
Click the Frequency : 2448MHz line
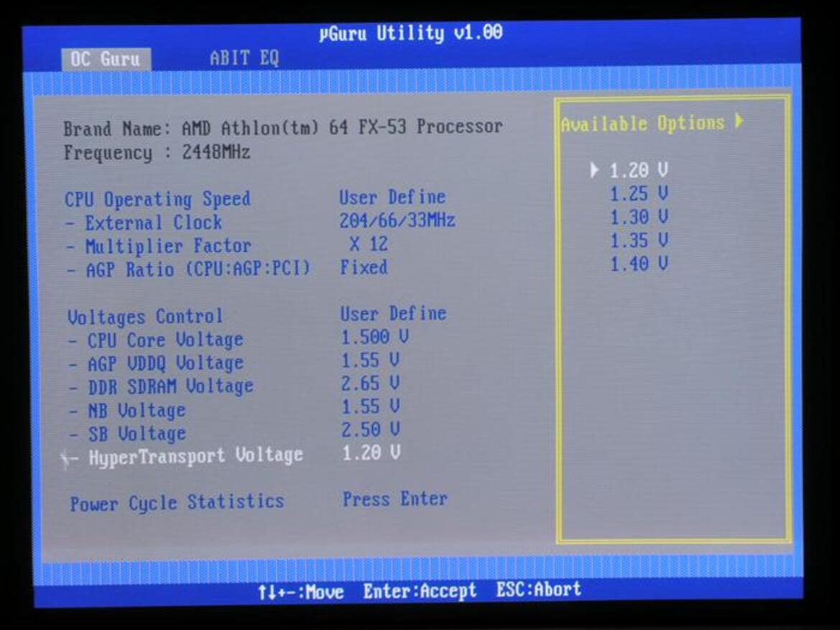[x=157, y=152]
